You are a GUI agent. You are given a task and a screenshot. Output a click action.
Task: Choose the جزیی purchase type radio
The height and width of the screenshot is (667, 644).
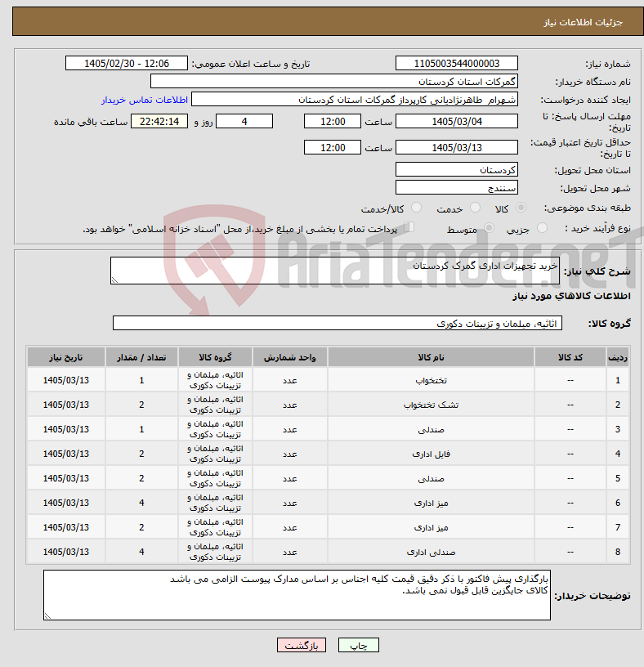542,228
